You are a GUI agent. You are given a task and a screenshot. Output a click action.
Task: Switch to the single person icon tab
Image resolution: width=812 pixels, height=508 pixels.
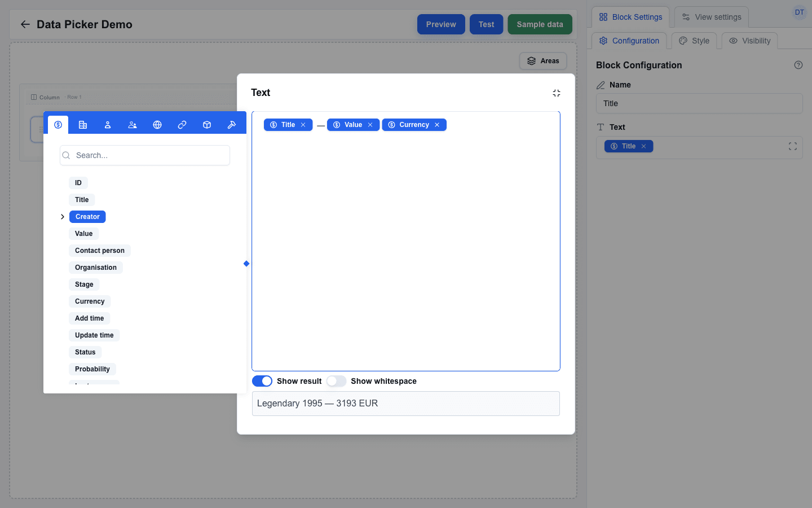point(108,125)
